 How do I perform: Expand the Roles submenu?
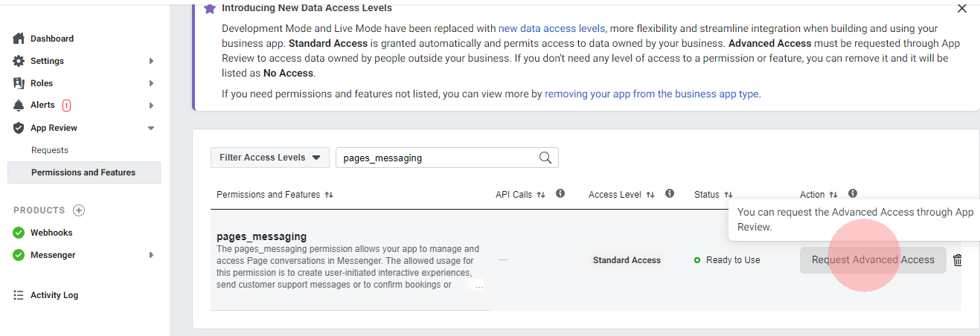pos(151,83)
